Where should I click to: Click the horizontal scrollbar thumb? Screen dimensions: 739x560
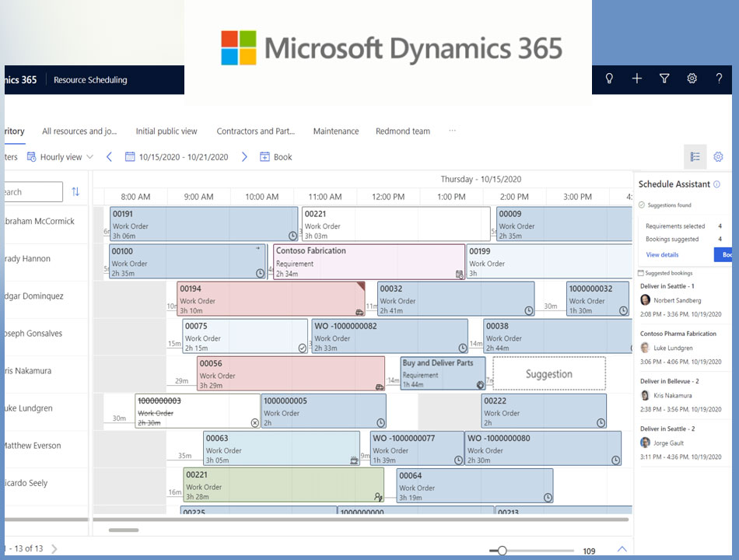pos(124,530)
